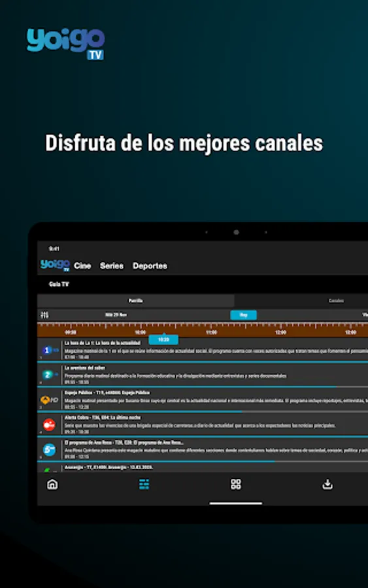The height and width of the screenshot is (588, 368).
Task: Open the Series section
Action: (x=111, y=266)
